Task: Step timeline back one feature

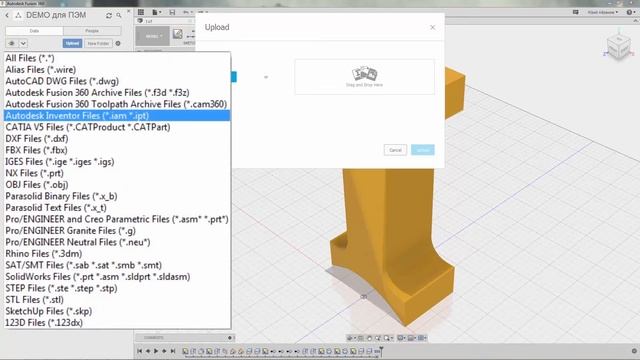Action: pos(148,351)
